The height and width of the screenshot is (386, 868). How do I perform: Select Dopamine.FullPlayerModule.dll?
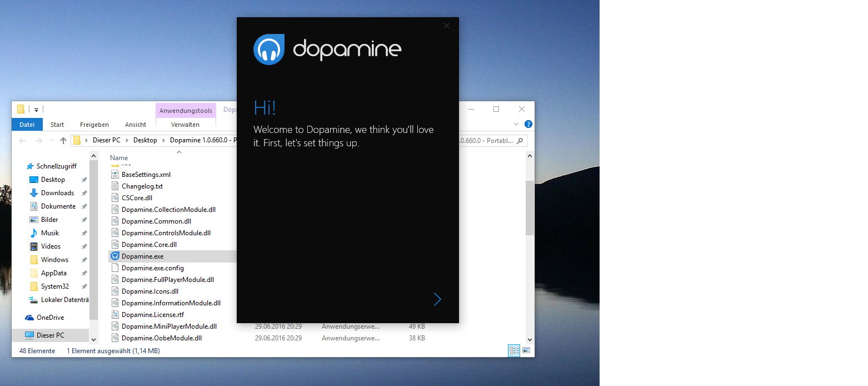click(168, 280)
